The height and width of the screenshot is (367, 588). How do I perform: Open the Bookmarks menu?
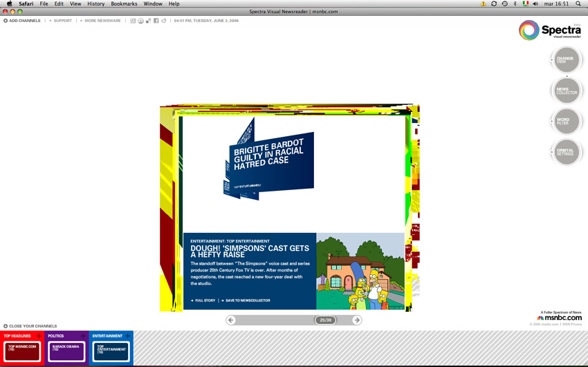pos(124,3)
